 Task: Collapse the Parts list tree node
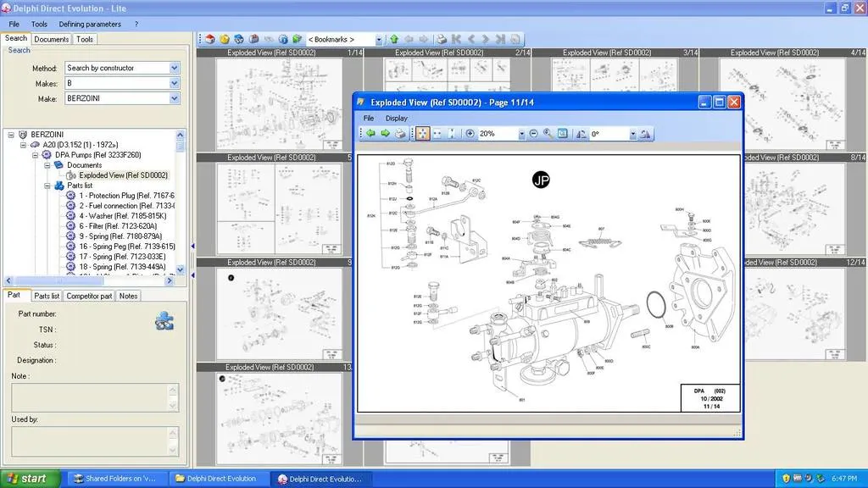47,186
